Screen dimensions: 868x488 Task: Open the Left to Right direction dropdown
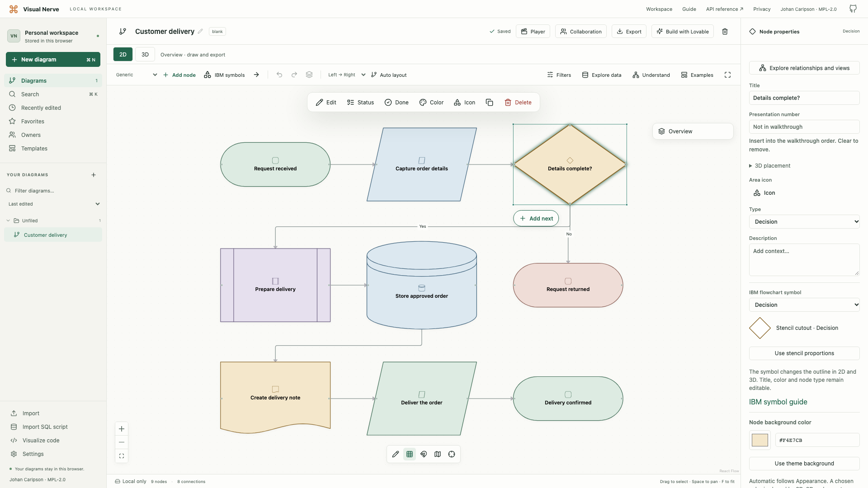(x=347, y=75)
